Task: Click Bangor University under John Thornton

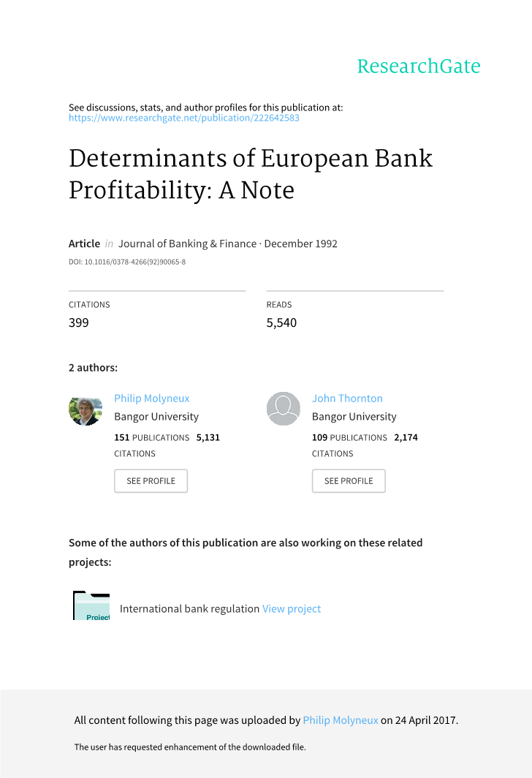Action: 354,417
